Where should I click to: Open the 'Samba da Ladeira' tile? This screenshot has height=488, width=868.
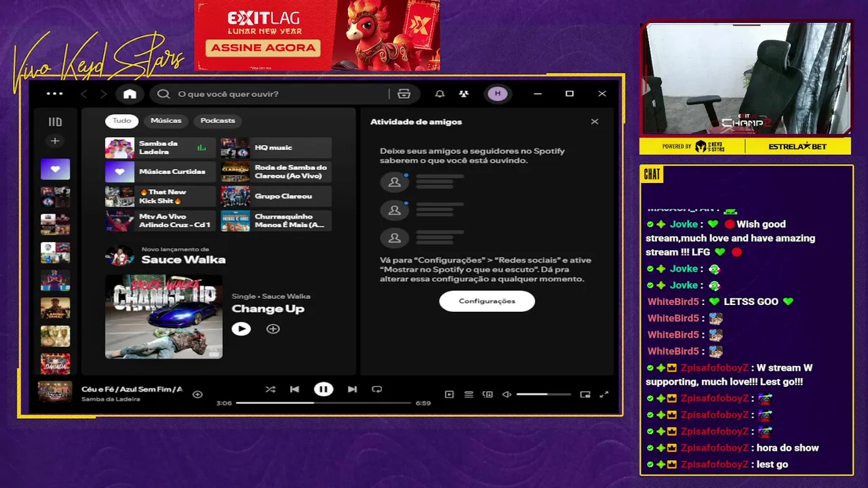(160, 148)
